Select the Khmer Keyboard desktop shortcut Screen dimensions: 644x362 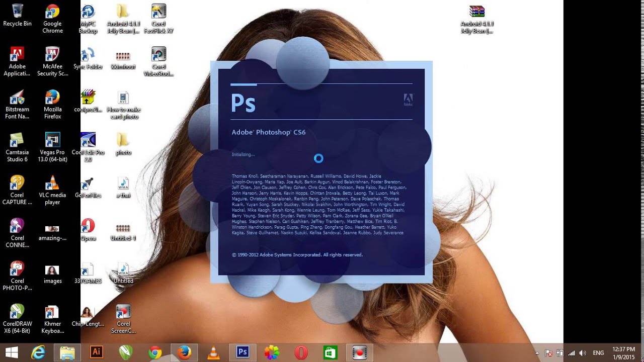(x=52, y=318)
